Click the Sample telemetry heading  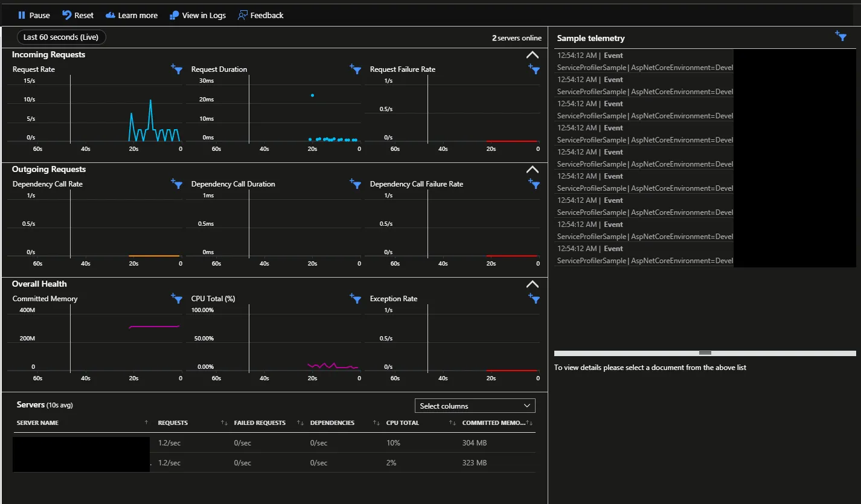[x=591, y=38]
